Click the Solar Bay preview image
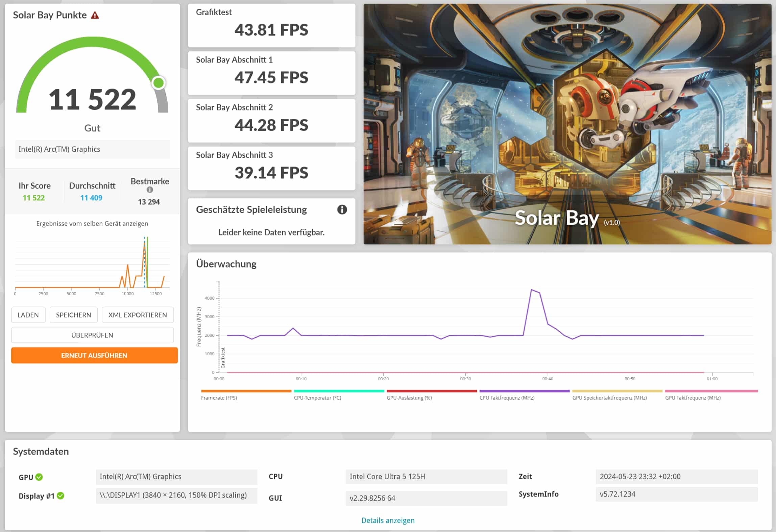 coord(567,124)
